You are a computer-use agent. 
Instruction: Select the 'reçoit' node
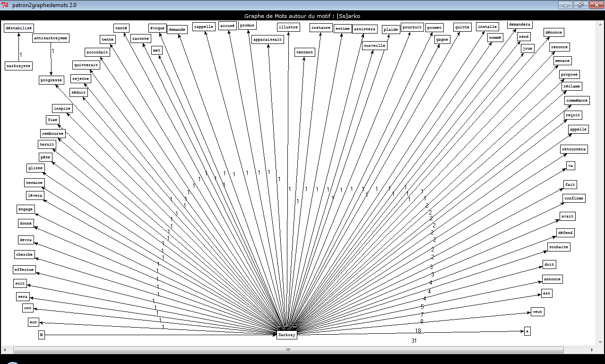tap(573, 115)
